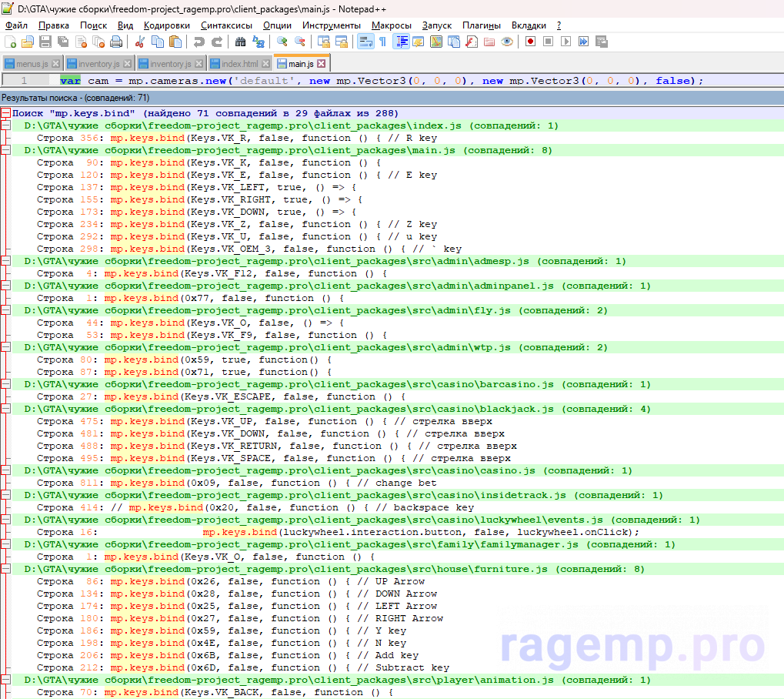Zoom in with the magnifier plus icon
Image resolution: width=784 pixels, height=699 pixels.
(x=282, y=42)
